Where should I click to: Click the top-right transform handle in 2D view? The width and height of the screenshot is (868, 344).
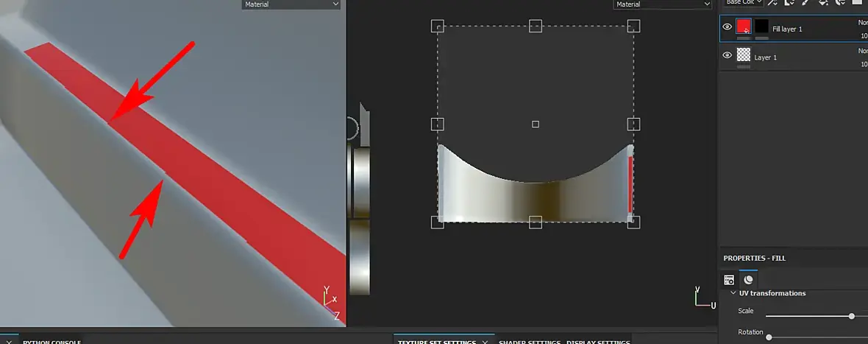coord(634,26)
